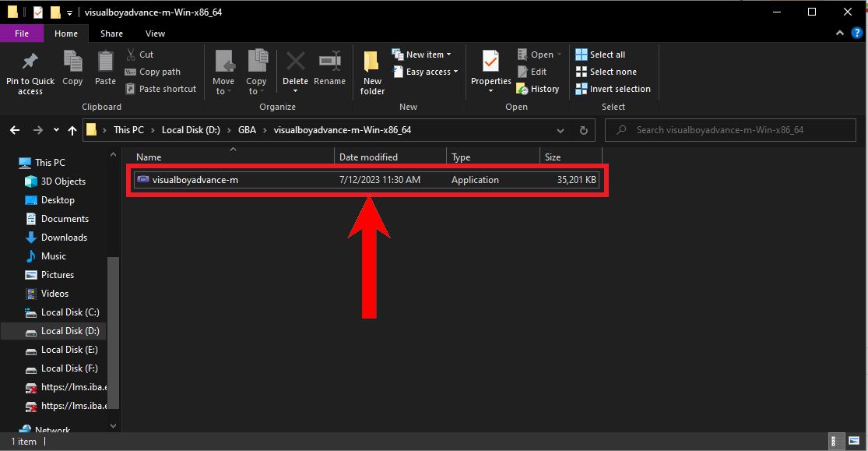This screenshot has height=451, width=868.
Task: Click the Paste ribbon icon
Action: (x=105, y=61)
